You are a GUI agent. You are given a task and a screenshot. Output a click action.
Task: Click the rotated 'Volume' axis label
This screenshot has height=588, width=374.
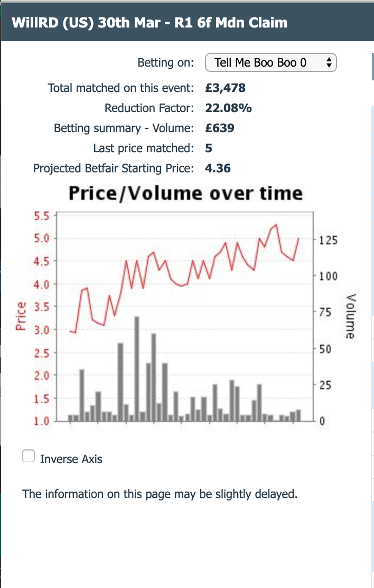(350, 317)
